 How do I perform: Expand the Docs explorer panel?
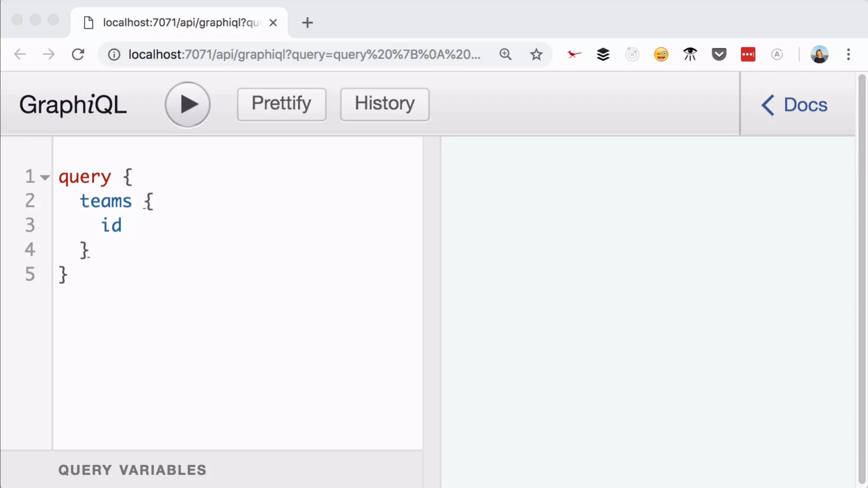coord(795,105)
